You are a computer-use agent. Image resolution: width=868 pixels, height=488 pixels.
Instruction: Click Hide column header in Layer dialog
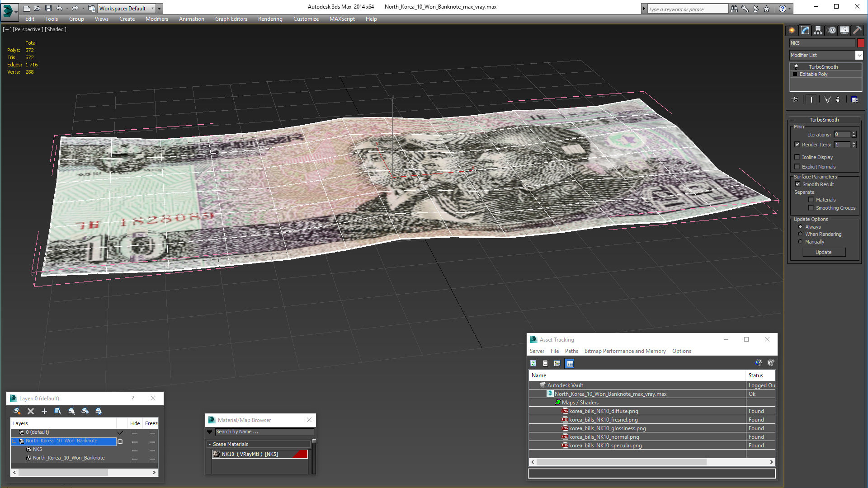pos(135,423)
